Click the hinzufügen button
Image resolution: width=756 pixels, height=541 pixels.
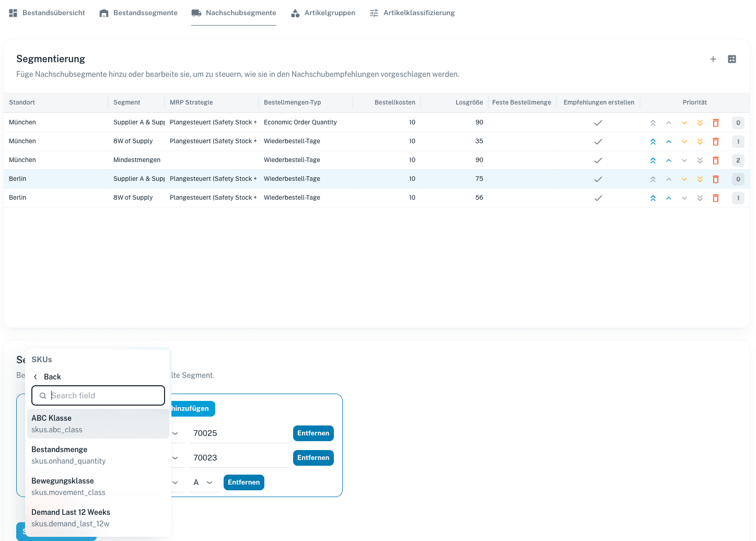[193, 409]
